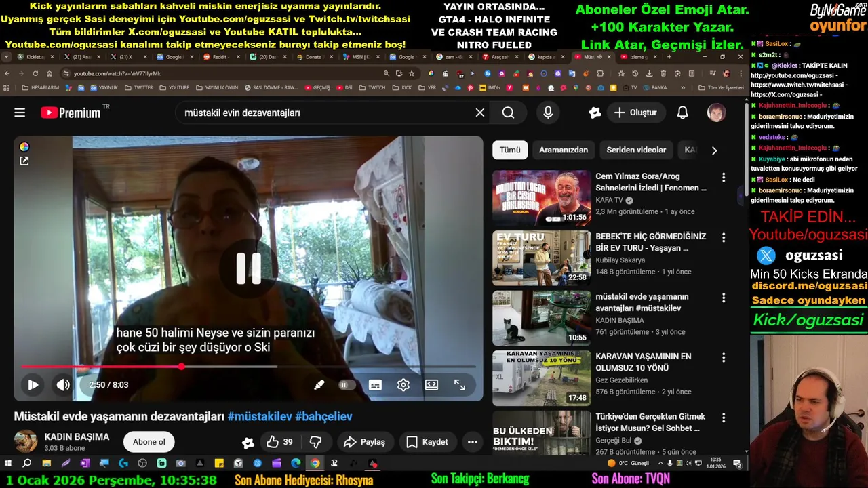Open the TWITTER bookmarks folder
This screenshot has height=488, width=868.
click(139, 88)
